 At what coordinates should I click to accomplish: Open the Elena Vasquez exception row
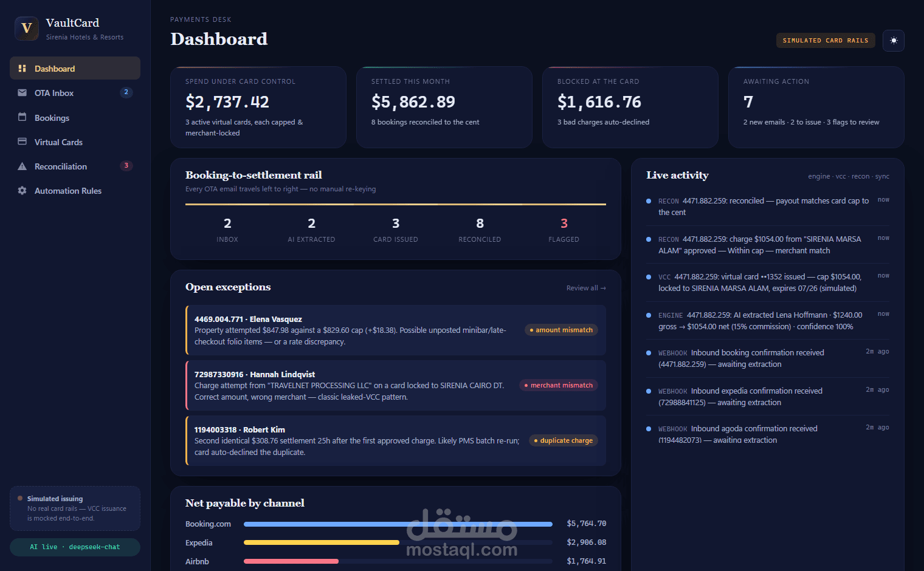[396, 330]
